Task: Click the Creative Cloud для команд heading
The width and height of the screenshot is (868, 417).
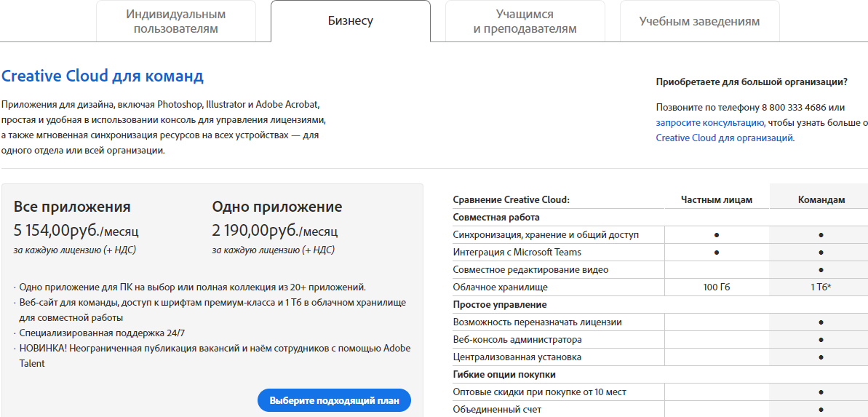Action: click(103, 76)
